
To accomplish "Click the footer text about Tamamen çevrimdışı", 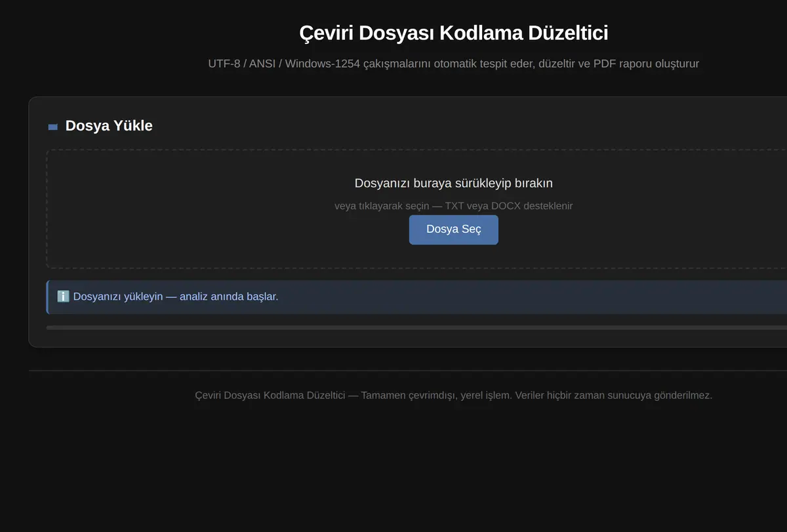I will coord(453,396).
